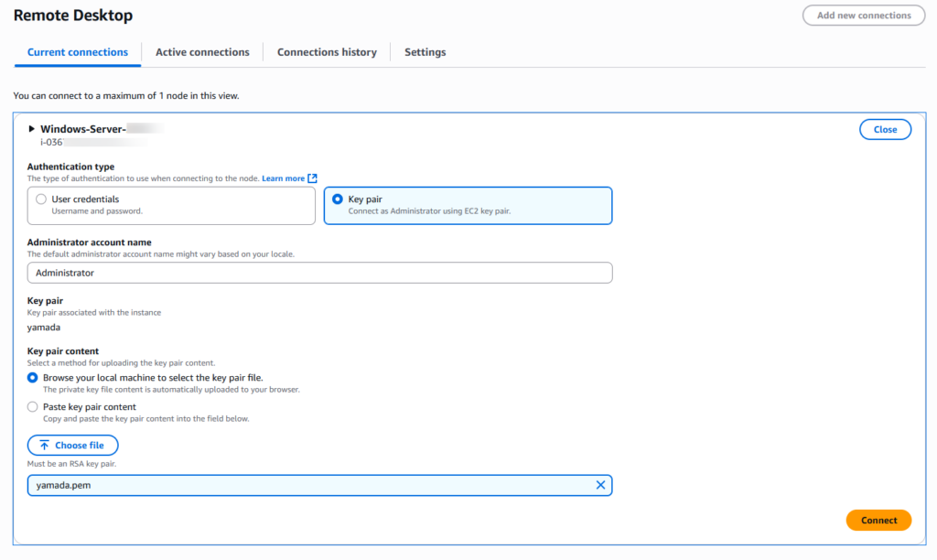Go to the Settings tab
Viewport: 937px width, 560px height.
[425, 52]
